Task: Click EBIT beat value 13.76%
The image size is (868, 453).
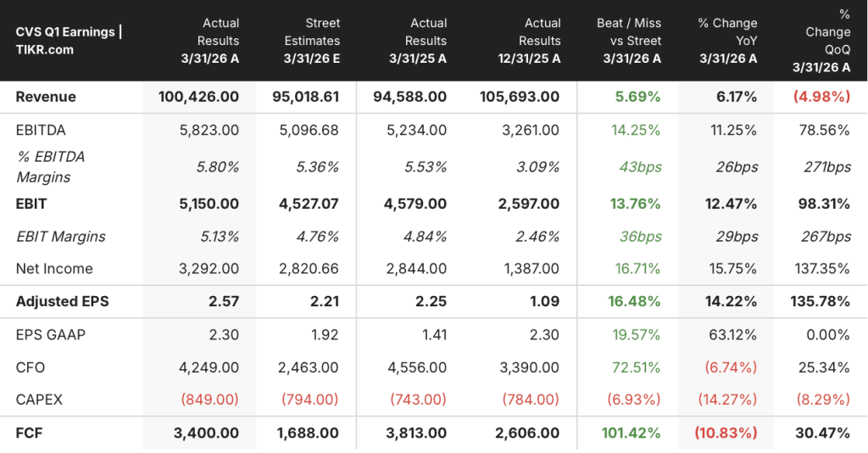Action: [x=636, y=204]
